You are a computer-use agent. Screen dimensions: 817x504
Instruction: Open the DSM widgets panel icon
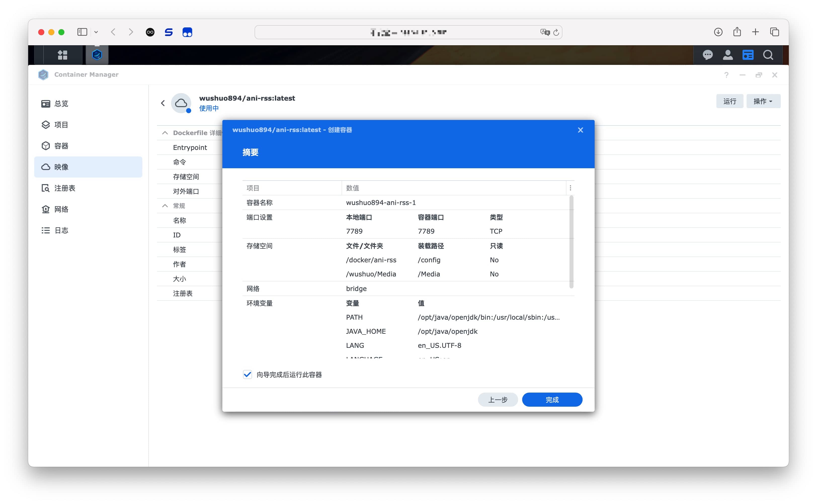(748, 55)
